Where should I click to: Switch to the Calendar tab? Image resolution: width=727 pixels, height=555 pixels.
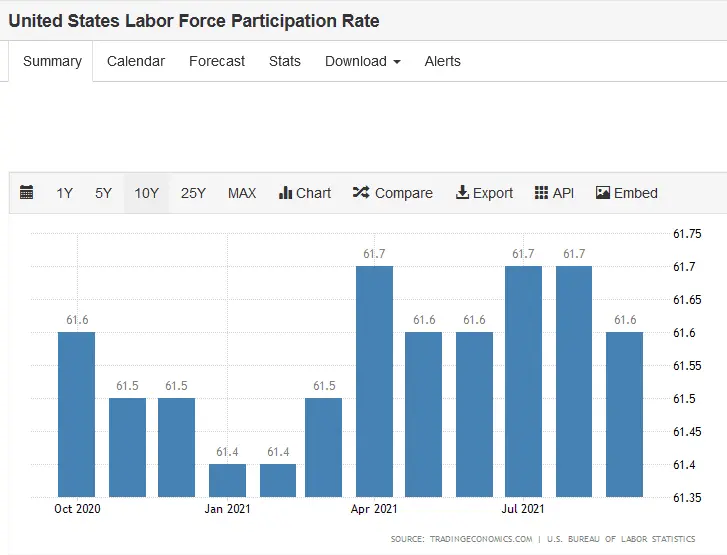pos(136,61)
